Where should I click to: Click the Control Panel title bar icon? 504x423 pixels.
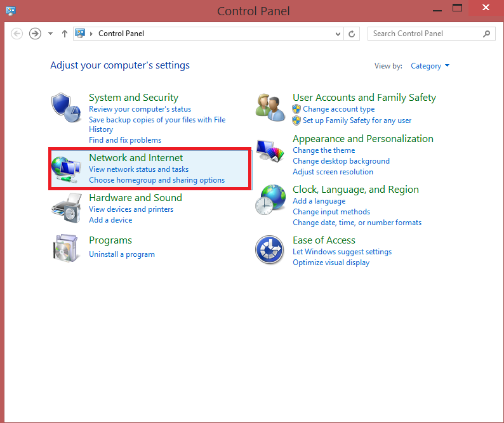tap(11, 11)
